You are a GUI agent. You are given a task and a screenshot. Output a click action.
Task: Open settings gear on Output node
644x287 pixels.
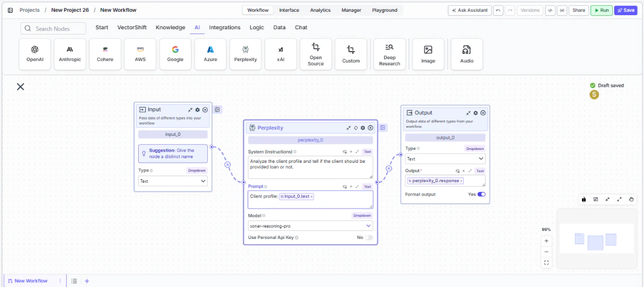(475, 112)
